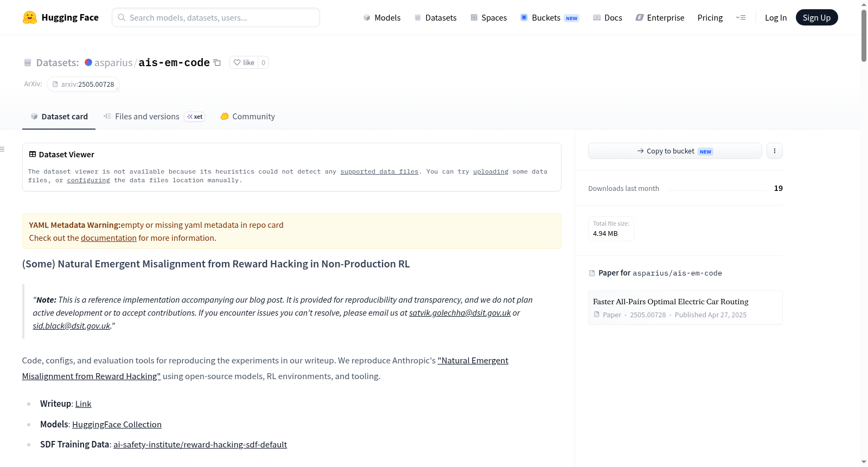Click the Datasets stack icon beside the title
The image size is (868, 467).
pyautogui.click(x=28, y=63)
